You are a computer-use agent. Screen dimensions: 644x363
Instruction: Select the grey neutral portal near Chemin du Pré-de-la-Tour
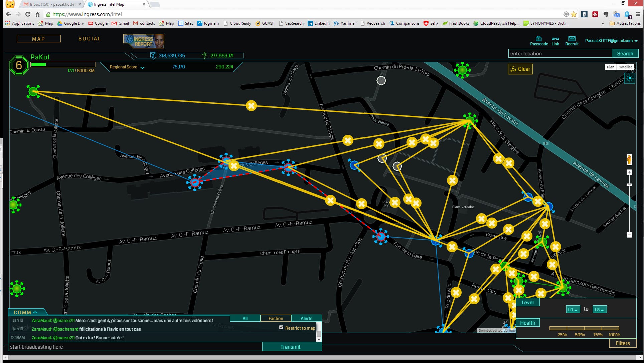coord(381,80)
